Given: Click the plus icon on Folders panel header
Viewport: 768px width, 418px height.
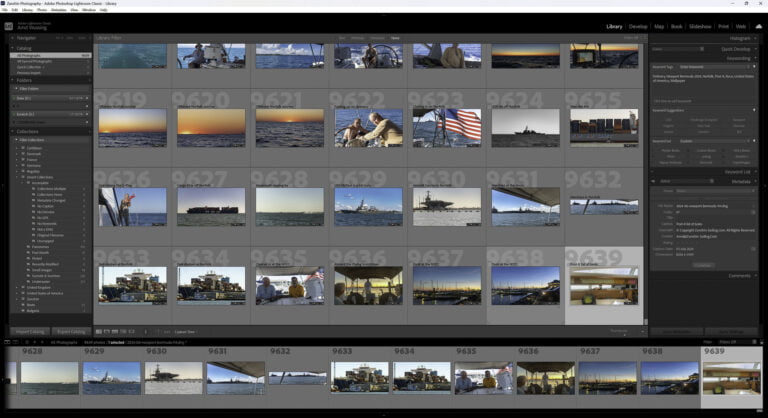Looking at the screenshot, I should [89, 80].
